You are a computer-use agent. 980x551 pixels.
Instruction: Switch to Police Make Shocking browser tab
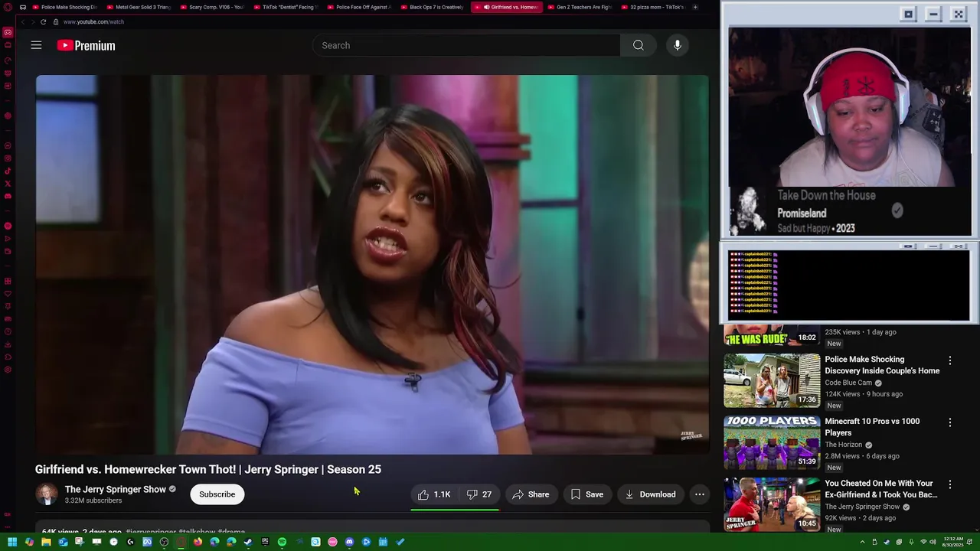(x=64, y=7)
